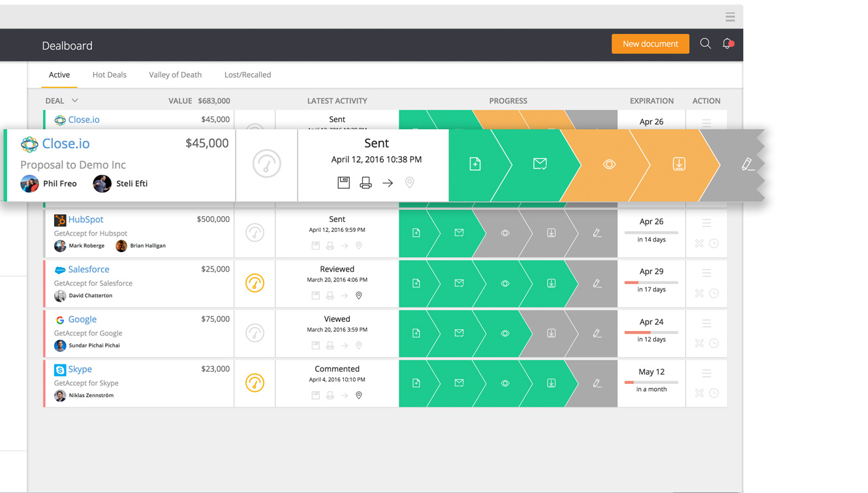
Task: Click the save disk icon in Close.io card
Action: [x=343, y=183]
